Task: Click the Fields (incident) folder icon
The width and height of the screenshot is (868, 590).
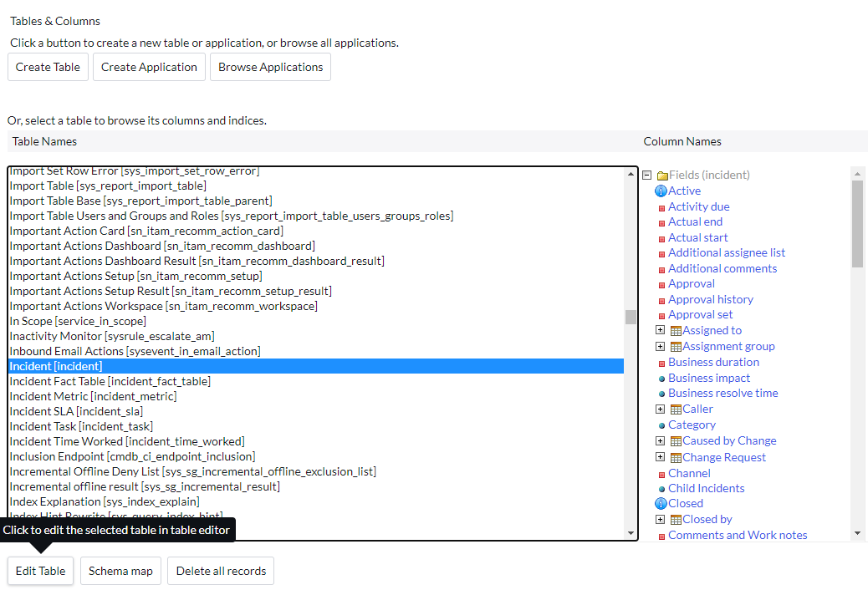Action: point(662,175)
